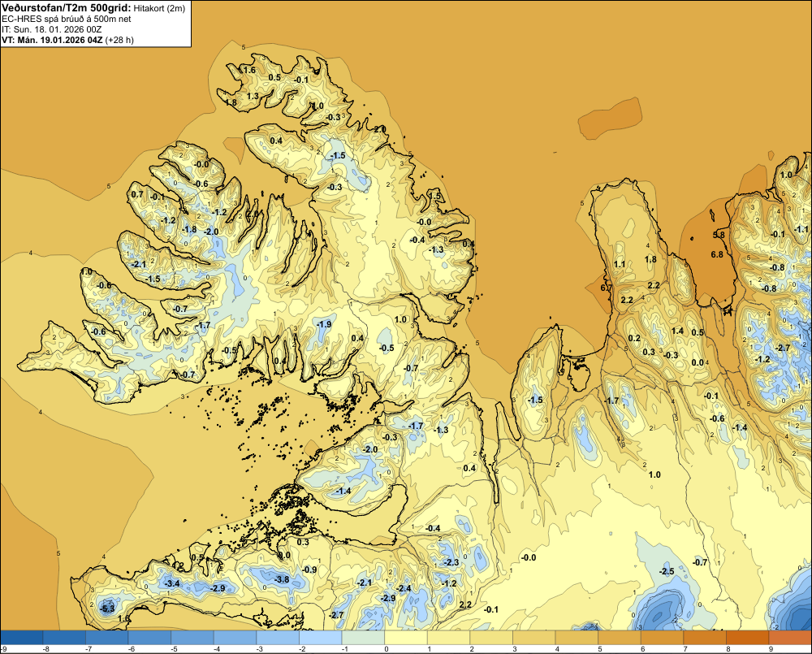This screenshot has height=654, width=812.
Task: Click the temperature value '1.1' on the map
Action: coord(620,264)
